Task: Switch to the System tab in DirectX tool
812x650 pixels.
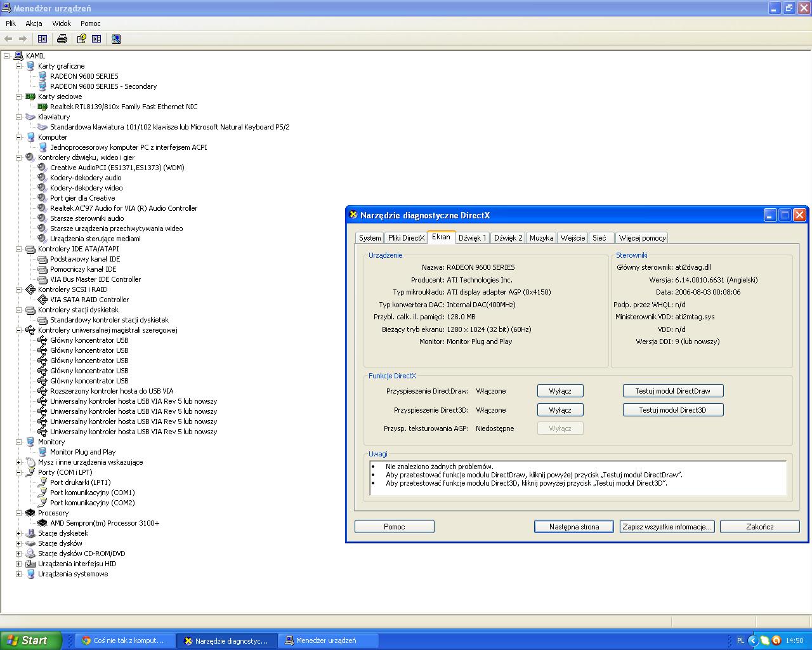Action: 370,238
